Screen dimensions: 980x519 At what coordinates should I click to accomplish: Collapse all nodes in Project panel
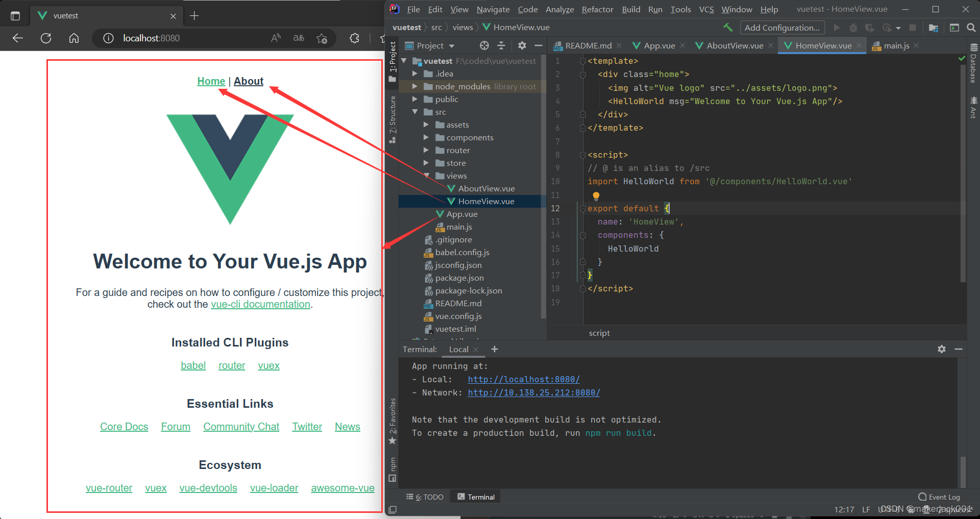[501, 46]
